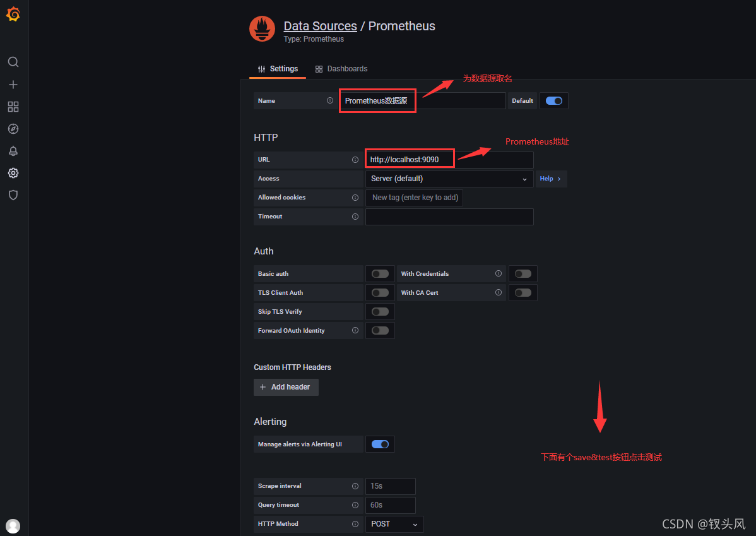
Task: Show info tooltip for With CA Cert
Action: pyautogui.click(x=499, y=292)
